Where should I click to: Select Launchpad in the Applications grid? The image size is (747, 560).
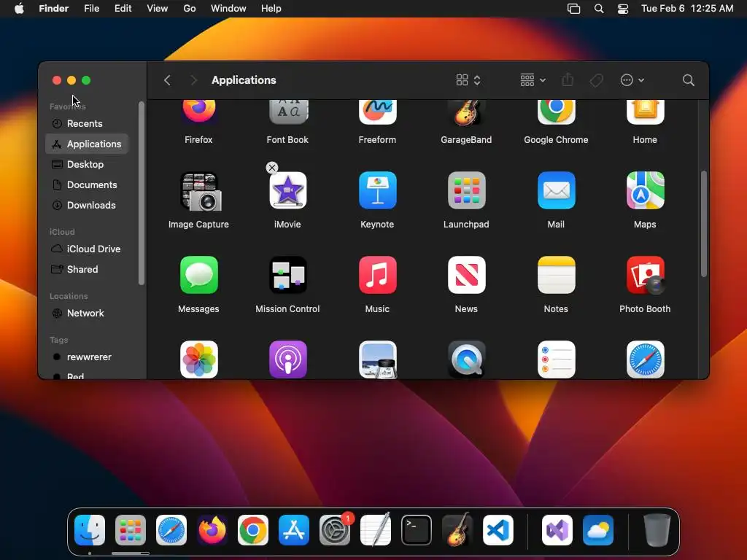(466, 191)
